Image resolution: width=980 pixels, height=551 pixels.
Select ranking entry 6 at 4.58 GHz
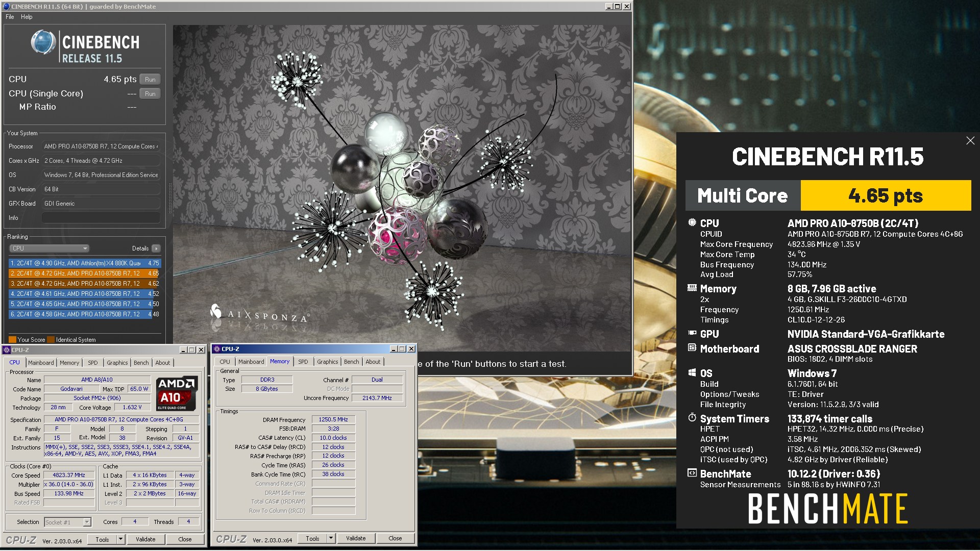coord(85,314)
